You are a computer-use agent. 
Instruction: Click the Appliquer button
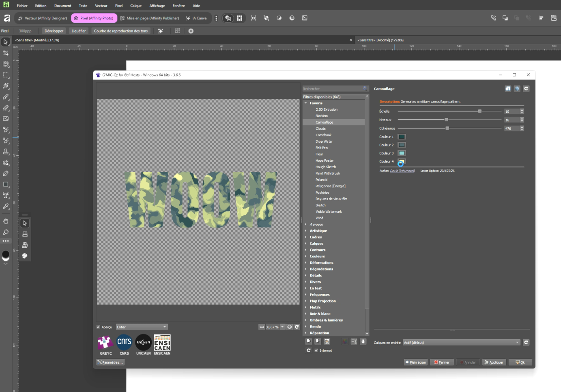494,362
